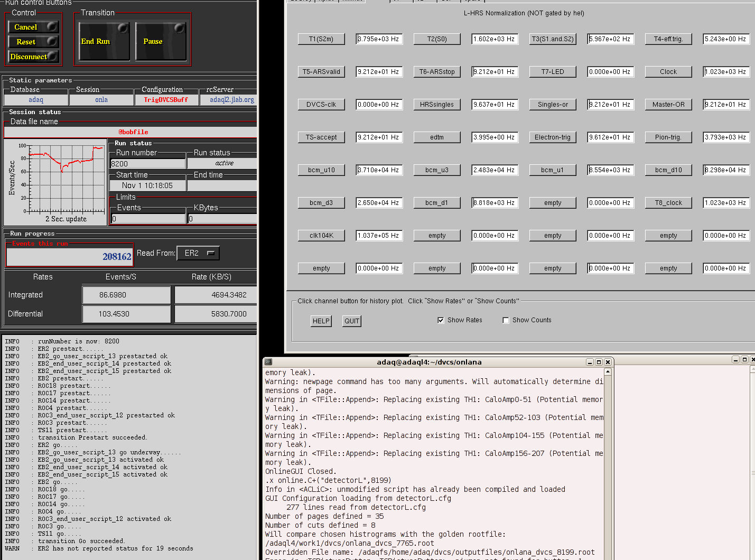Click the rcServer field adaql2.jlab.org
This screenshot has width=755, height=560.
pos(229,99)
